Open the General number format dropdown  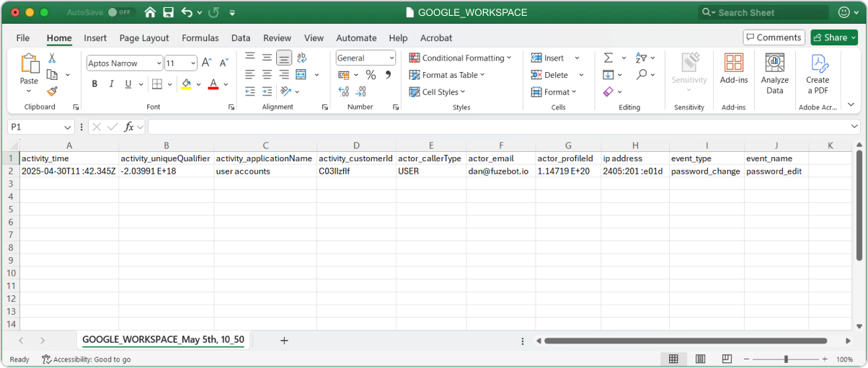(x=391, y=58)
